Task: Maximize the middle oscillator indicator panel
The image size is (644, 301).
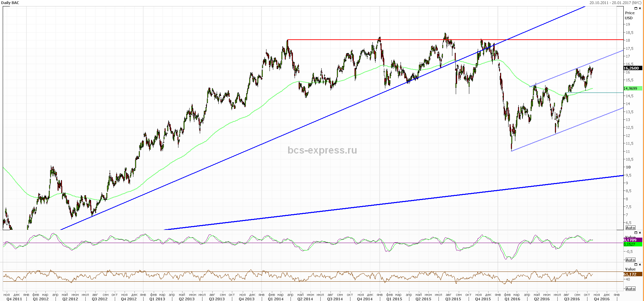Action: point(636,233)
